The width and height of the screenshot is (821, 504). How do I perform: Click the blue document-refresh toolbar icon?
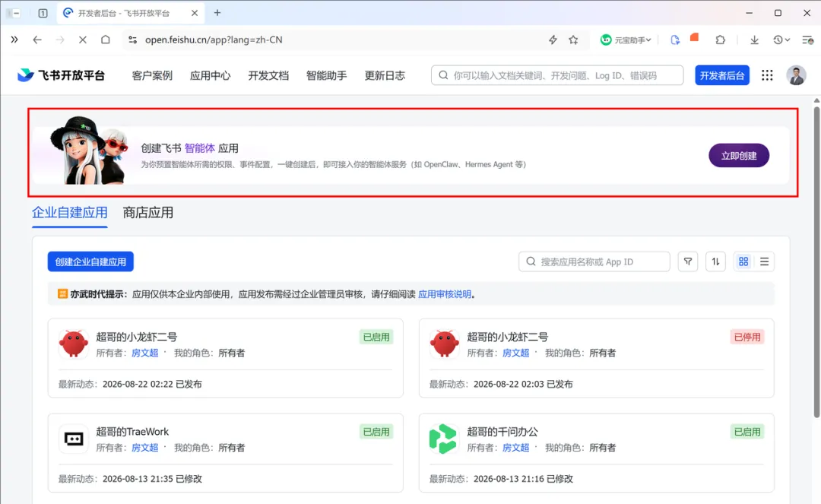tap(675, 40)
